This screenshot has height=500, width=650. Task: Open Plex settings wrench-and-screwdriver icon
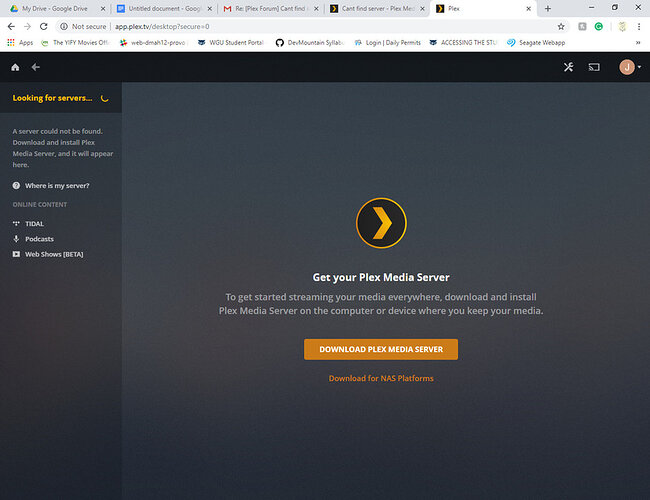click(568, 67)
